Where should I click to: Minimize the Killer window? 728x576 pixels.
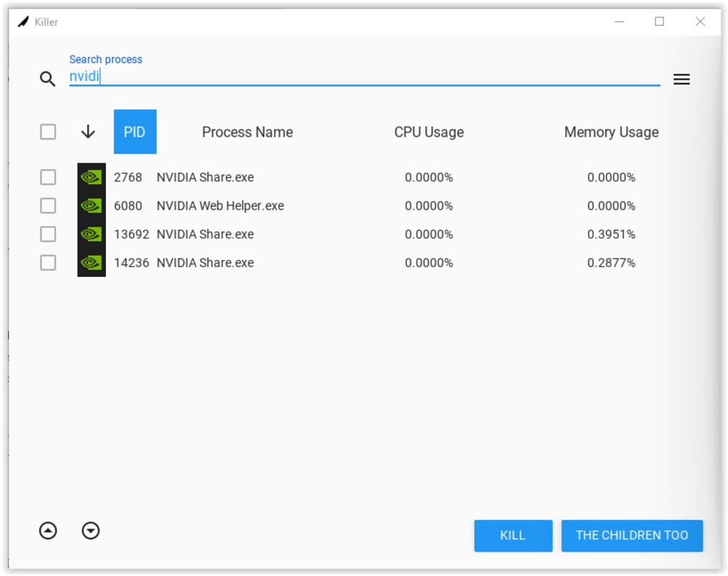pyautogui.click(x=619, y=22)
